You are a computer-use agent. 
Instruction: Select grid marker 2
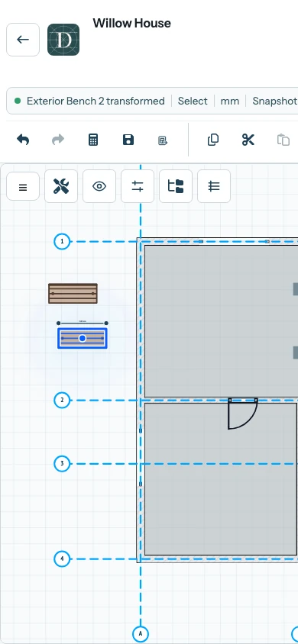[x=62, y=400]
